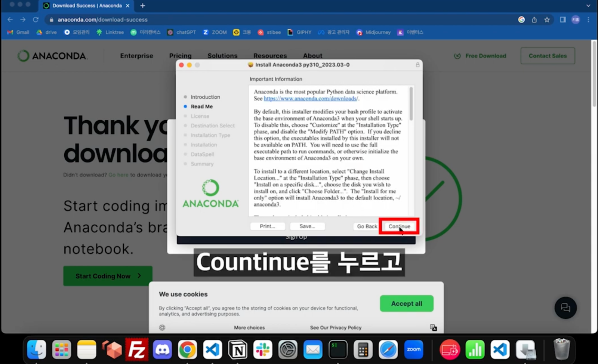
Task: Open the Pricing menu item
Action: (x=180, y=56)
